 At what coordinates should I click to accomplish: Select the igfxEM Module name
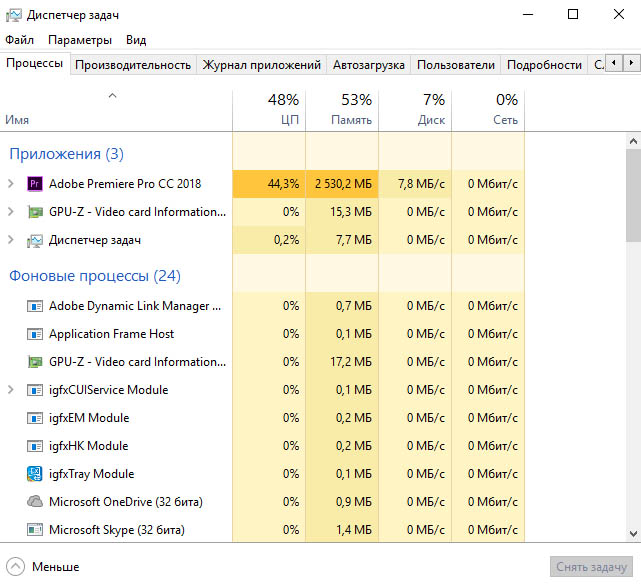coord(89,418)
